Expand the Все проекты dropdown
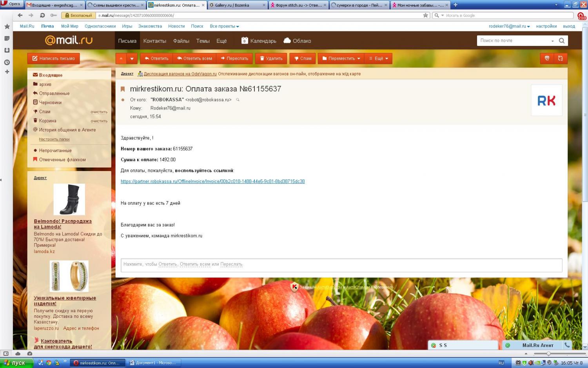Image resolution: width=588 pixels, height=368 pixels. (x=224, y=26)
